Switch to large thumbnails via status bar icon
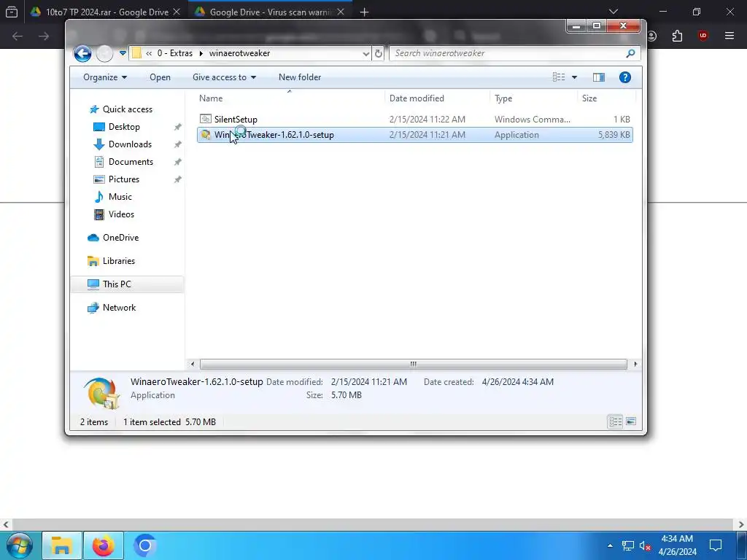The width and height of the screenshot is (747, 560). tap(631, 422)
